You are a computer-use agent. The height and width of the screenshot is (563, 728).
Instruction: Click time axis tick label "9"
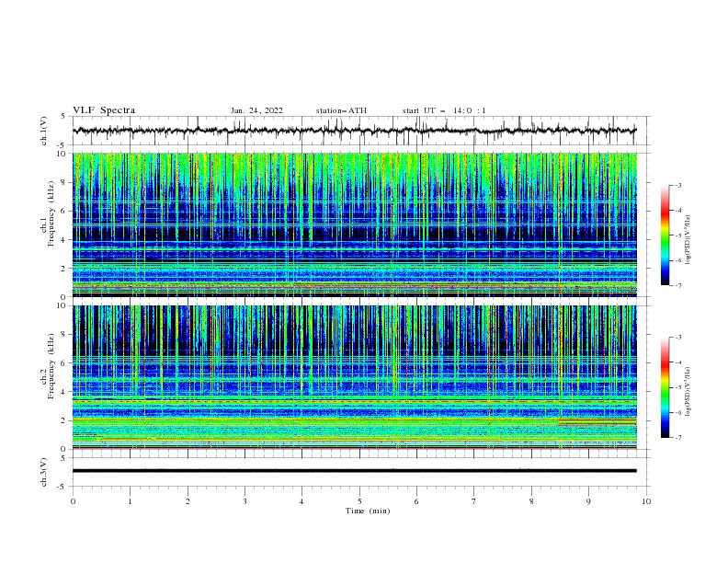(588, 501)
